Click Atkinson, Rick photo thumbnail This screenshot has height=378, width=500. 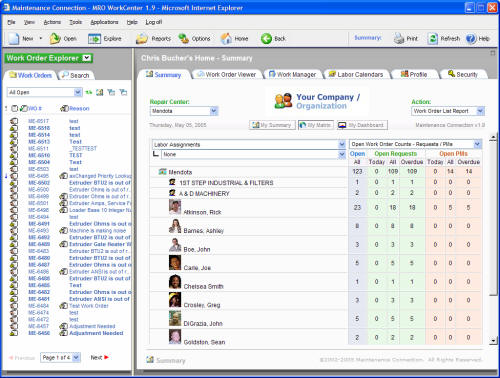pos(175,207)
